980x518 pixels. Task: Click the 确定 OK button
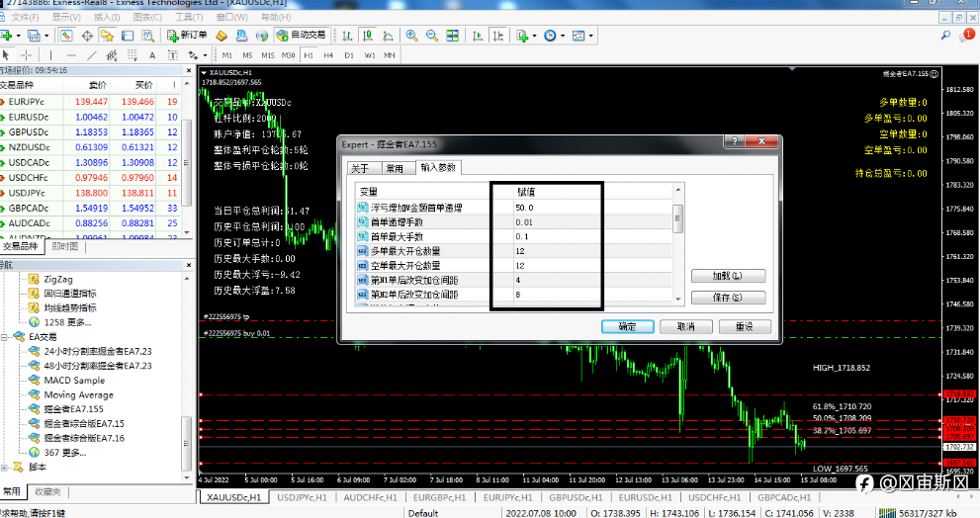628,327
